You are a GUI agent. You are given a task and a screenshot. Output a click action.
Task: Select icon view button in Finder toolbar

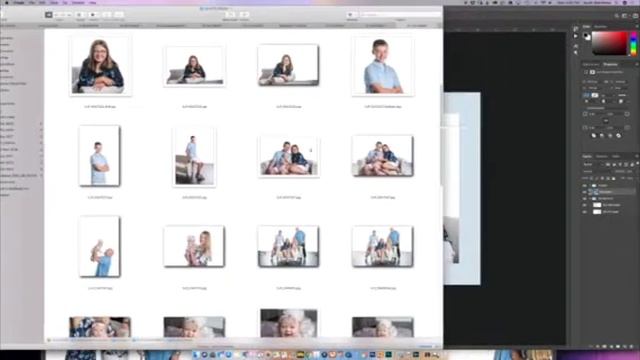click(x=49, y=15)
